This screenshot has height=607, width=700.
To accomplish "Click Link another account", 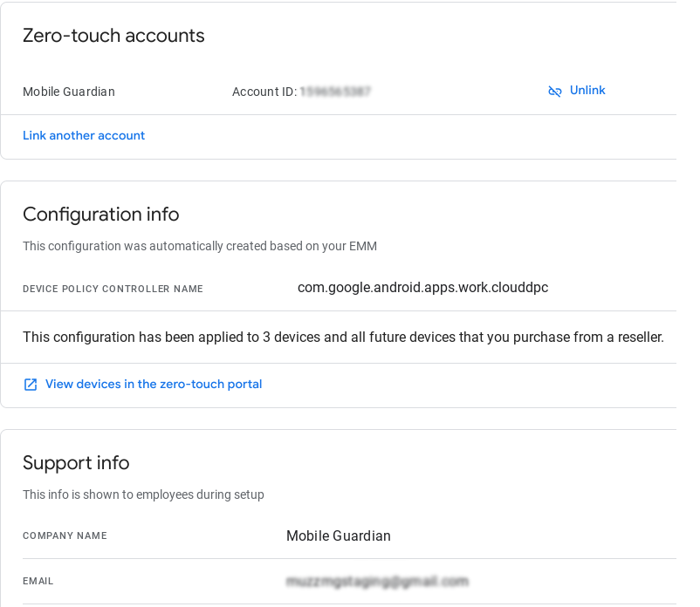I will [84, 135].
